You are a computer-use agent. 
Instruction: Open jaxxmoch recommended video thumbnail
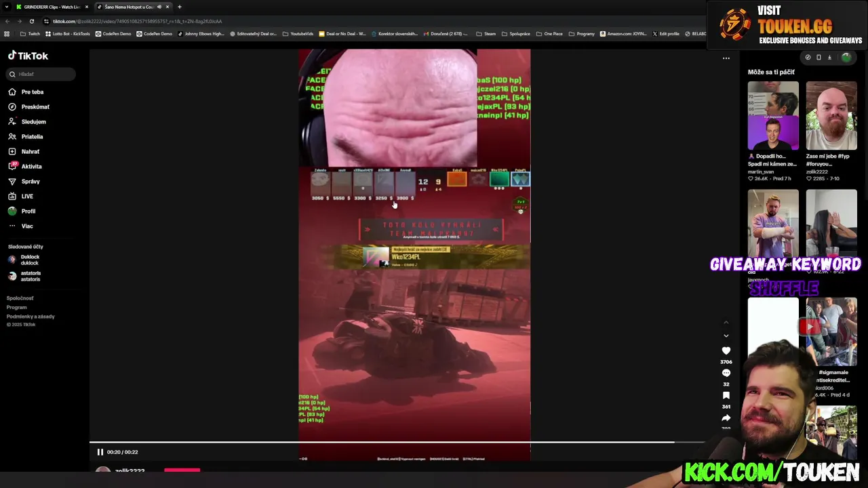(773, 224)
